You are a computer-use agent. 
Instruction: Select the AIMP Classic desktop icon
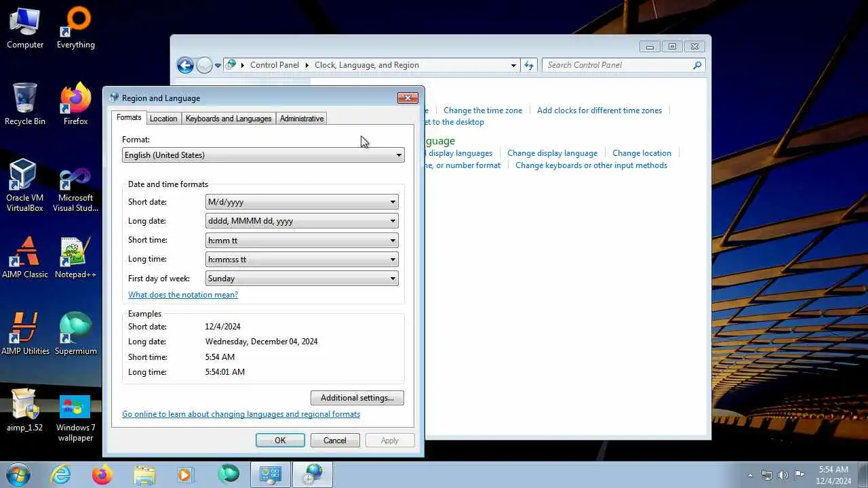(25, 258)
